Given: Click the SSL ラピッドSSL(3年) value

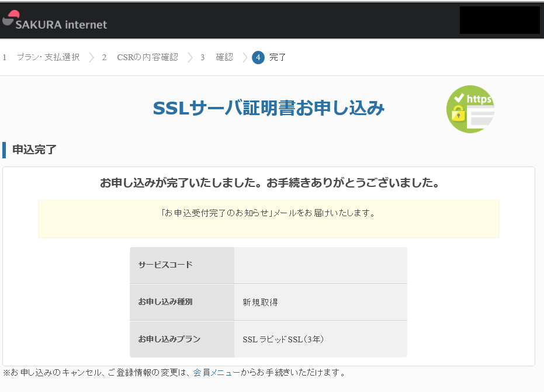Looking at the screenshot, I should 283,339.
